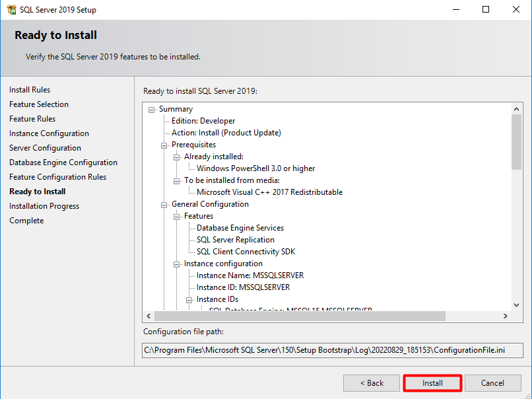Collapse the Instance configuration node
532x399 pixels.
point(176,264)
